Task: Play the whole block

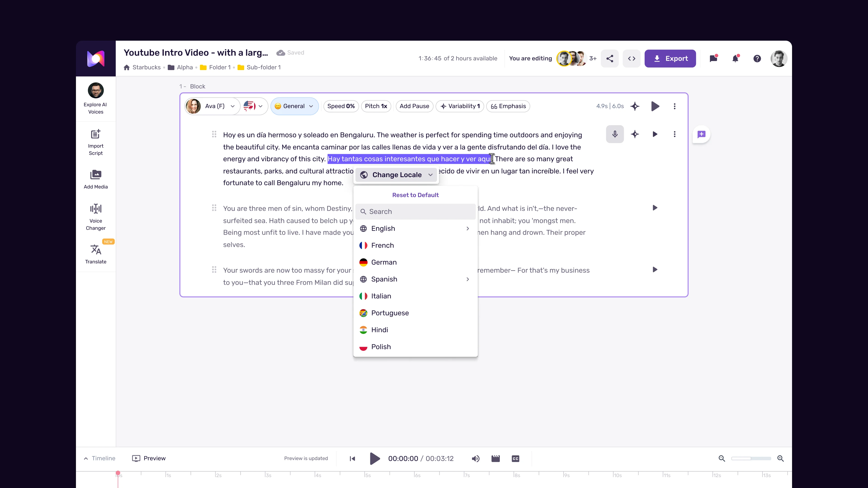Action: coord(655,106)
